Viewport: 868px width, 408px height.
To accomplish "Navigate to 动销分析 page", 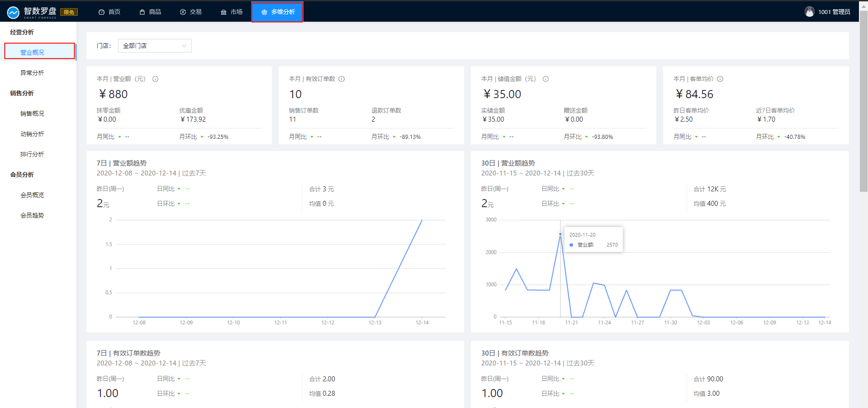I will click(x=32, y=134).
